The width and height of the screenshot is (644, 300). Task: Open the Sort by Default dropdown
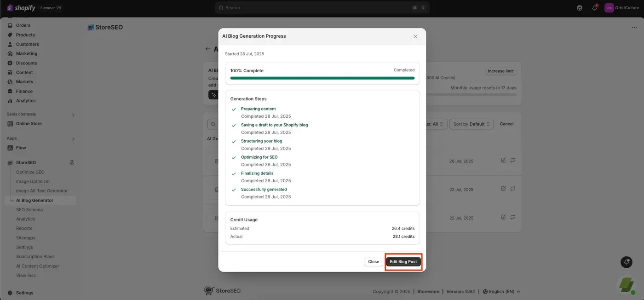pyautogui.click(x=471, y=124)
